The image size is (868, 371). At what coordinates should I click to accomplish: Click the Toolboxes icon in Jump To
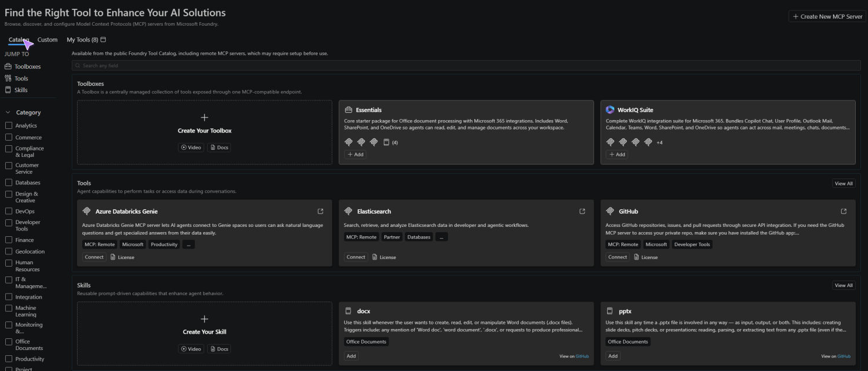click(x=8, y=66)
